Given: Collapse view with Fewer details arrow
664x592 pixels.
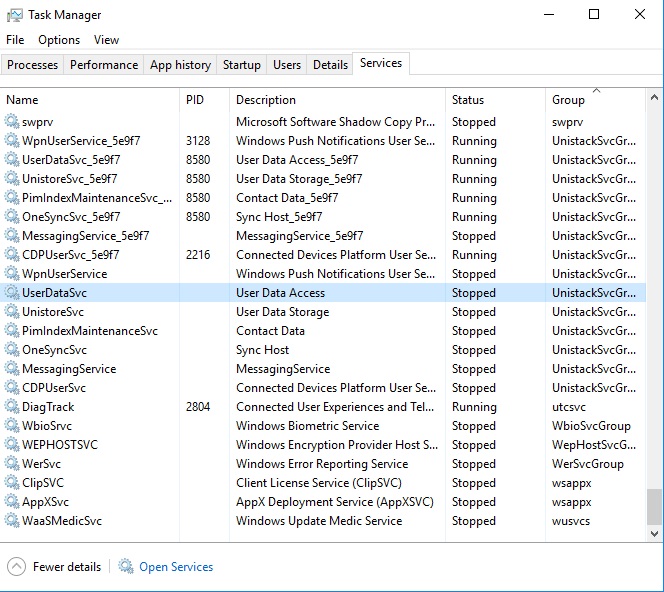Looking at the screenshot, I should 16,567.
